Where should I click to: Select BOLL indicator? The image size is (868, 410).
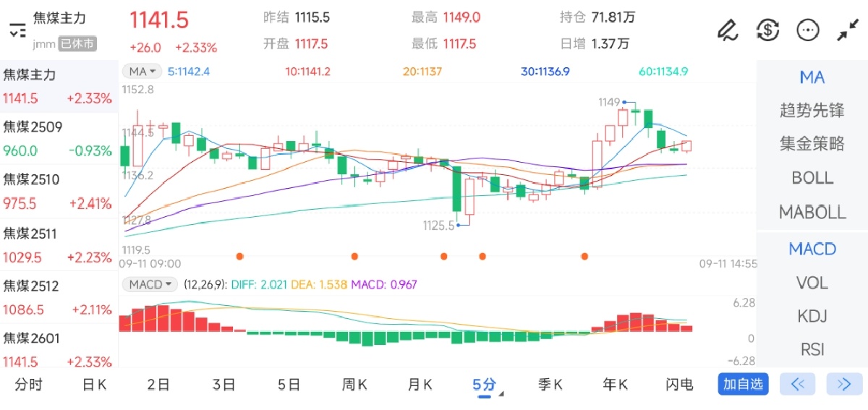pyautogui.click(x=812, y=178)
